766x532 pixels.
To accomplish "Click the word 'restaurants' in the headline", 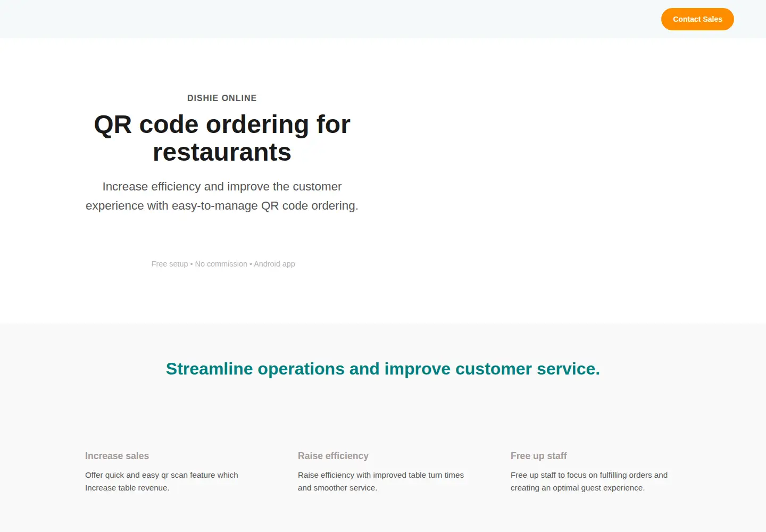I will 222,152.
